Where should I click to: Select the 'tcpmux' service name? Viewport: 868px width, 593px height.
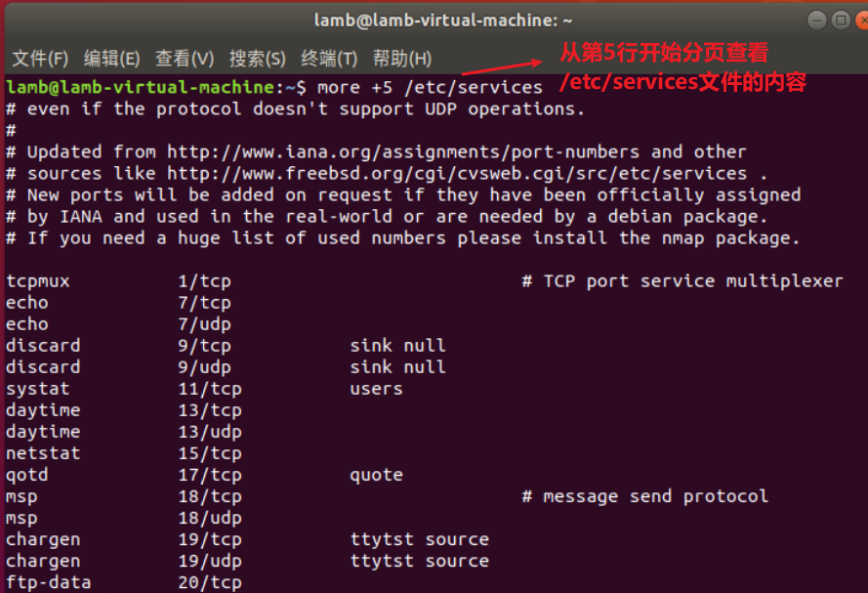tap(38, 281)
